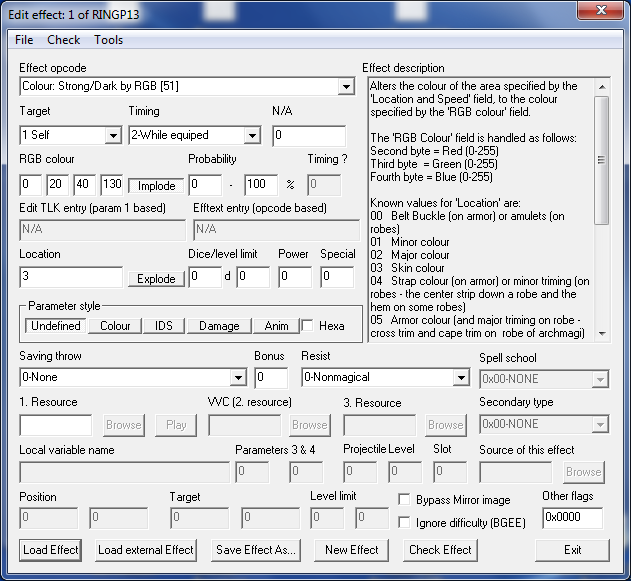The width and height of the screenshot is (631, 581).
Task: Click the 1. Resource text field
Action: [x=56, y=425]
